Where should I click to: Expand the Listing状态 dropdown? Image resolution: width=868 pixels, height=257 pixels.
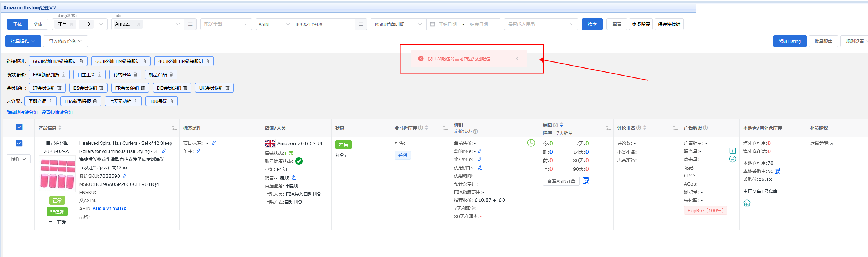tap(101, 24)
